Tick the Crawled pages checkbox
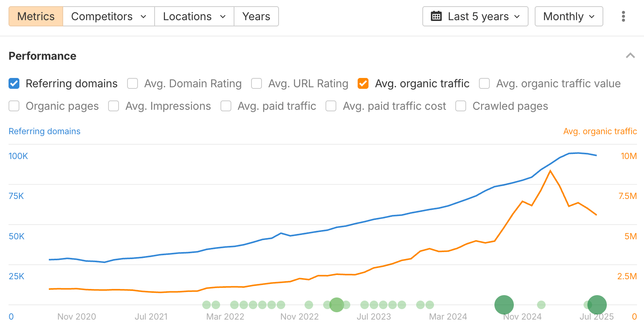The width and height of the screenshot is (644, 332). tap(461, 106)
